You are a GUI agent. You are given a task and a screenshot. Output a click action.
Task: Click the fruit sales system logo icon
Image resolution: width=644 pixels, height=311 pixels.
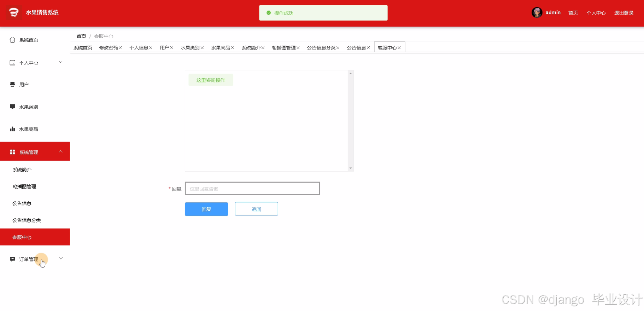coord(13,12)
